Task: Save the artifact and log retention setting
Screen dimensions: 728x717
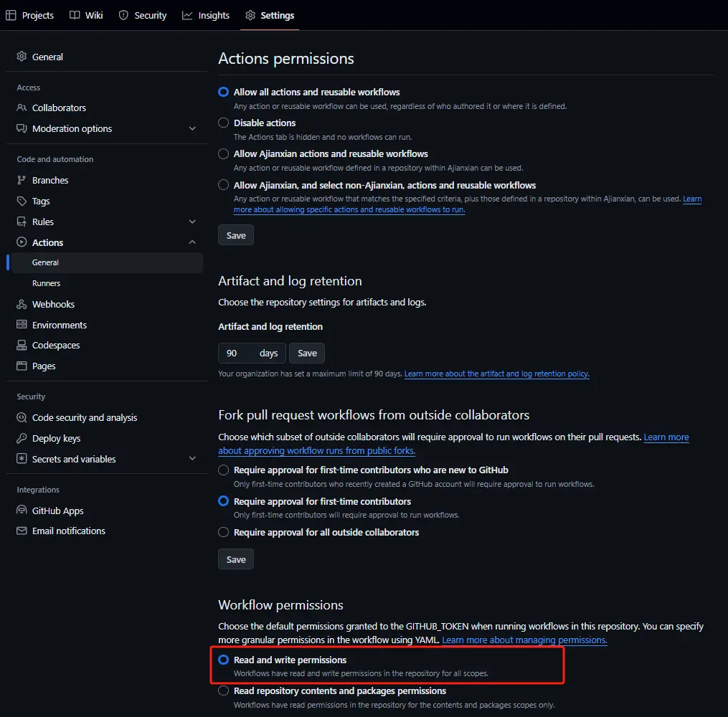Action: 307,353
